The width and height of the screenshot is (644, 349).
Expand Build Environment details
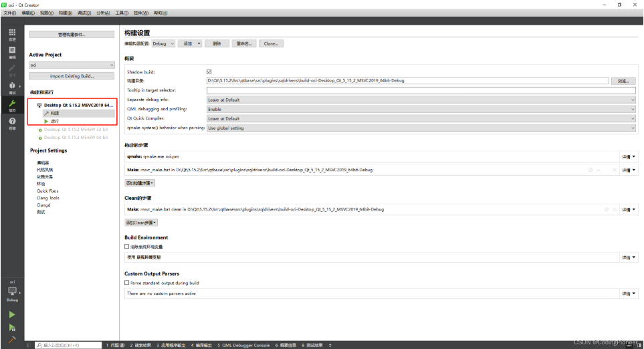[629, 257]
